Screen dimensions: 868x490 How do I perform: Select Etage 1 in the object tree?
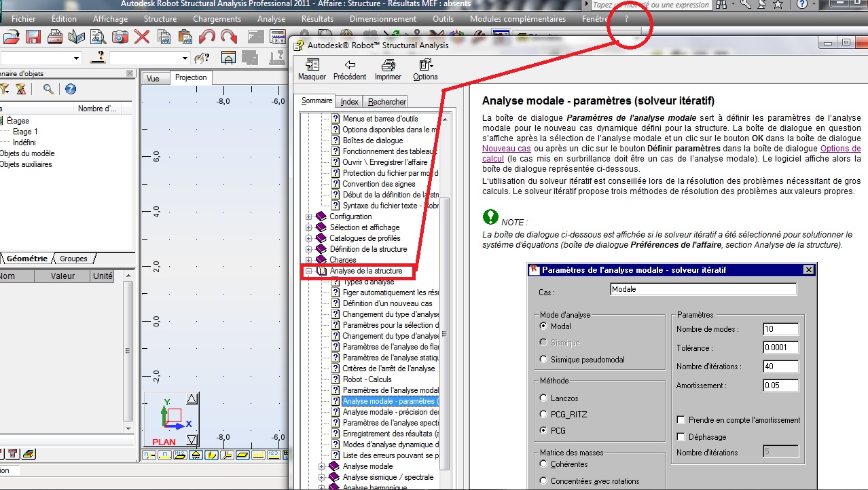[x=25, y=132]
